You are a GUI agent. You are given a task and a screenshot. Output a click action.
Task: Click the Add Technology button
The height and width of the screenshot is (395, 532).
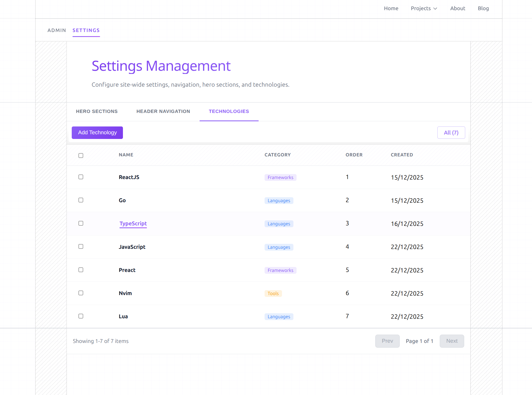coord(97,132)
